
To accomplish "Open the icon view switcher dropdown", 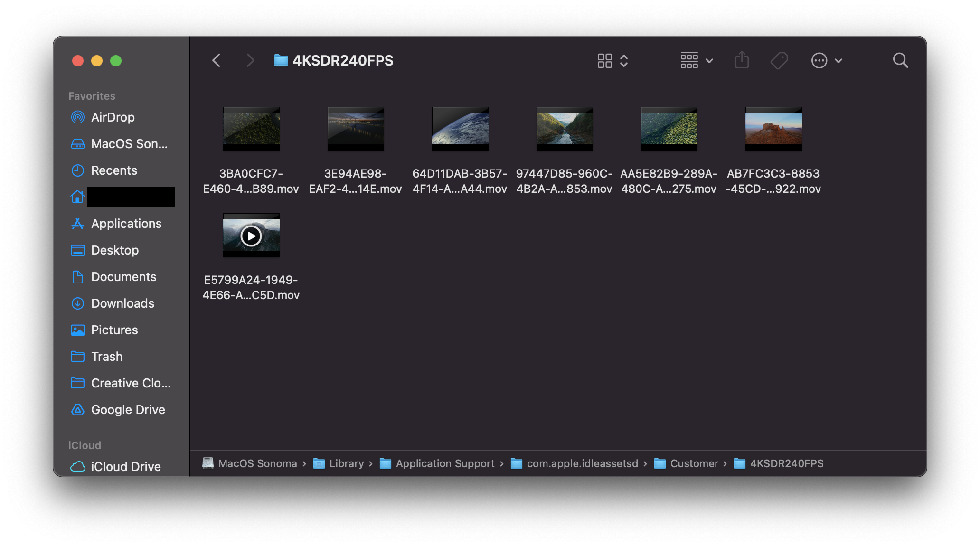I will pos(612,61).
